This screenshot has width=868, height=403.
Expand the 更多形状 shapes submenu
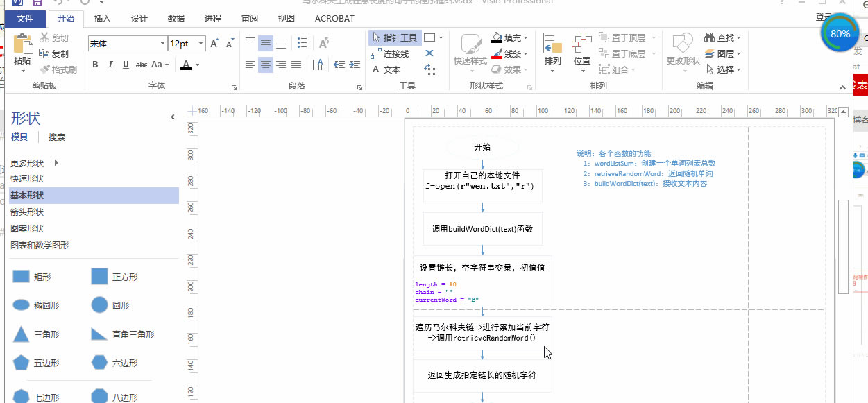click(x=56, y=163)
